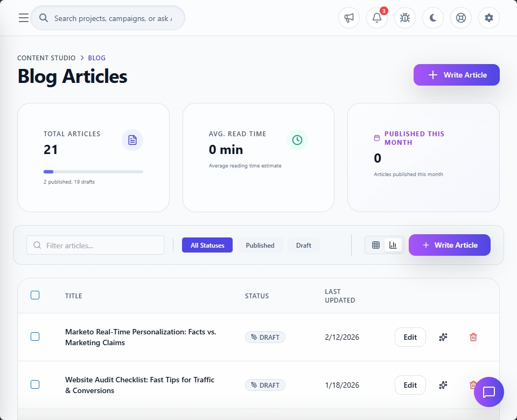Toggle dark mode moon icon

click(x=433, y=18)
